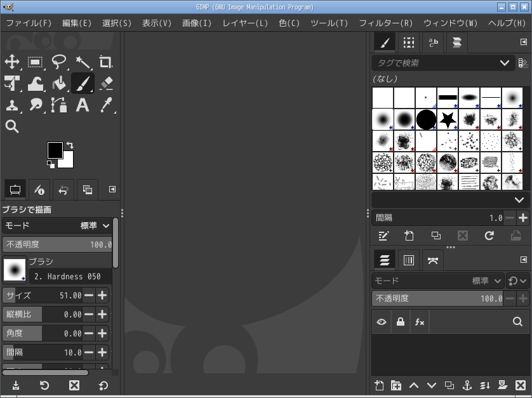532x398 pixels.
Task: Open the paint Mode dropdown in tool options
Action: pyautogui.click(x=57, y=225)
